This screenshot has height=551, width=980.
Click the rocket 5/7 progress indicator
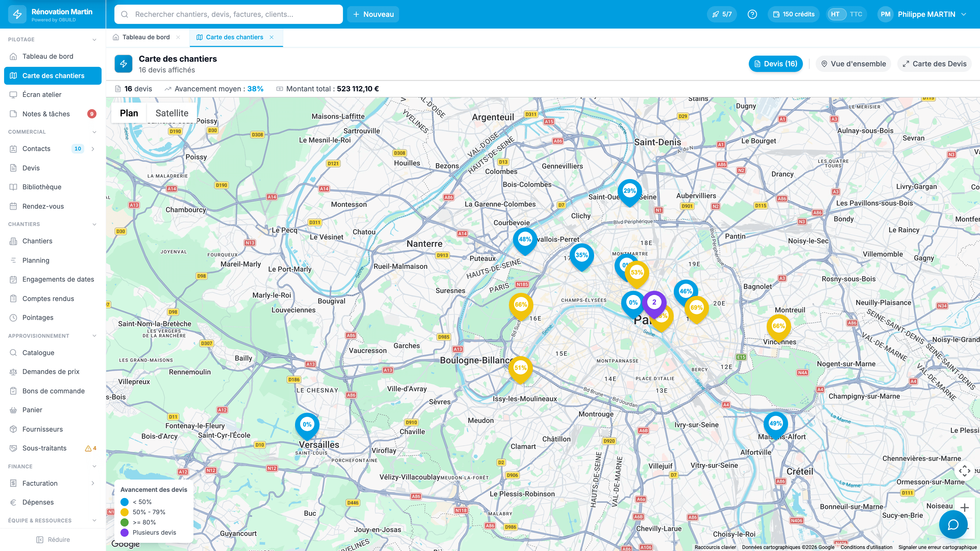coord(722,14)
